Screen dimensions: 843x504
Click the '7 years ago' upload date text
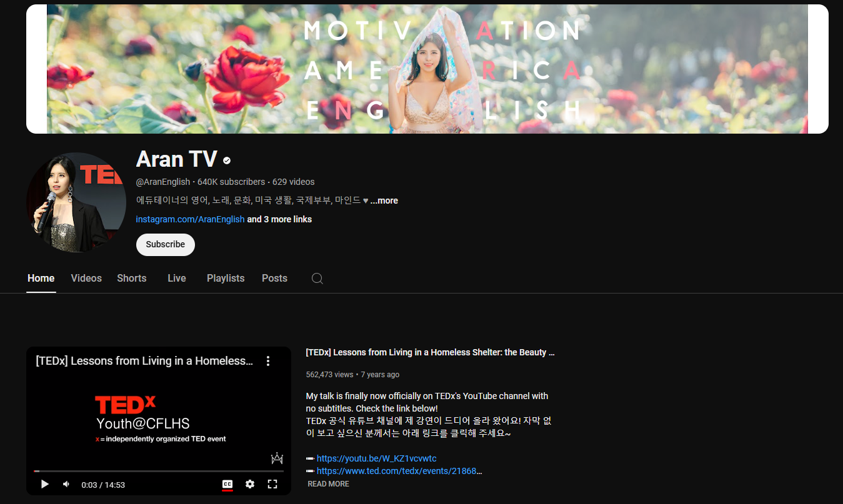[x=380, y=375]
